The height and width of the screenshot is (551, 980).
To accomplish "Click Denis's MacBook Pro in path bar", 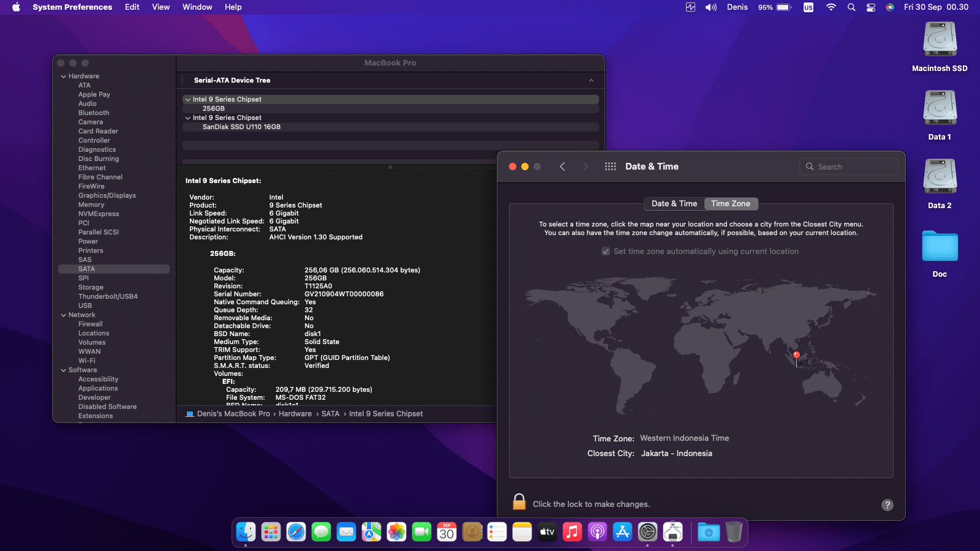I will point(233,414).
